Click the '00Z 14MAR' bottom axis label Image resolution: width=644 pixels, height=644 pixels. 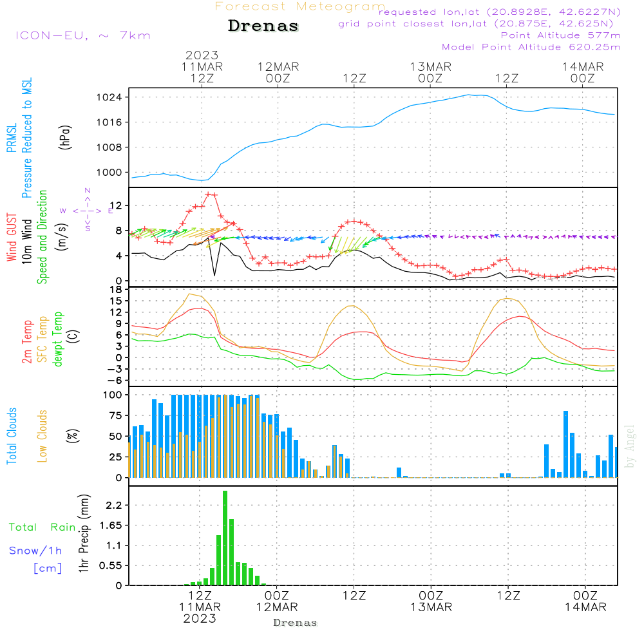click(585, 601)
